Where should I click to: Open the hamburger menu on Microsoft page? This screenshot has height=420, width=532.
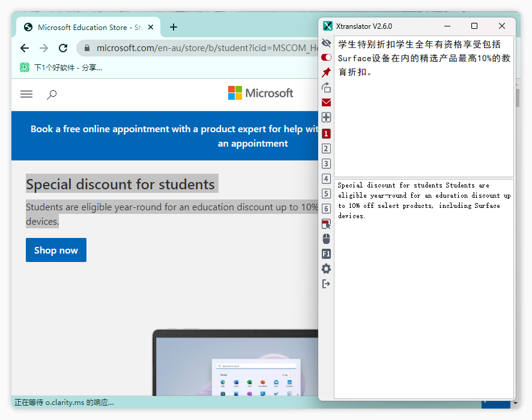pyautogui.click(x=26, y=94)
